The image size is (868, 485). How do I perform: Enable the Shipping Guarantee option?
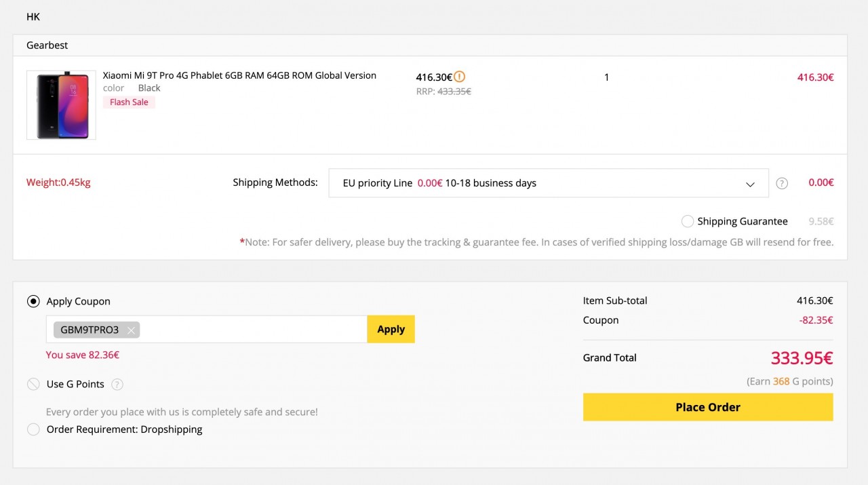point(688,221)
